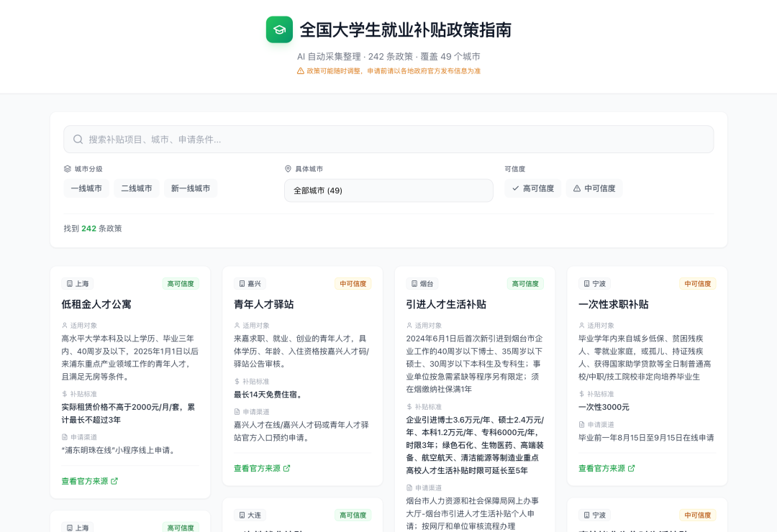Screen dimensions: 777x532
Task: Toggle the 二线城市 filter chip
Action: click(136, 188)
